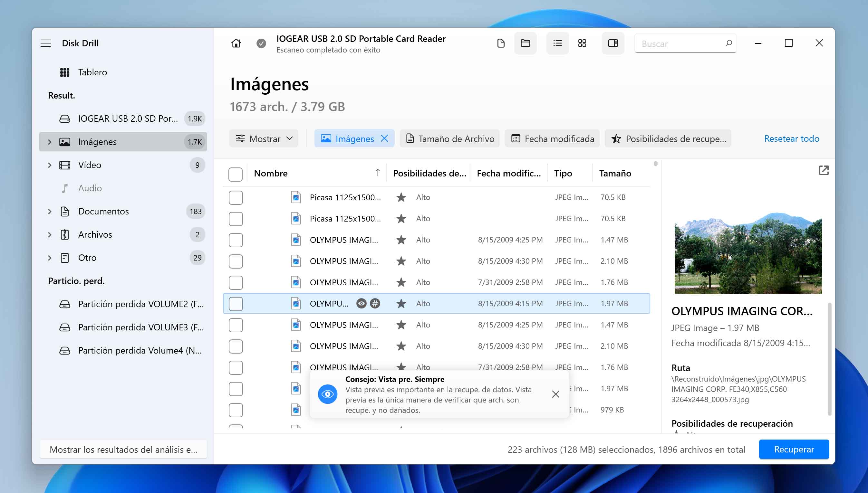The height and width of the screenshot is (493, 868).
Task: Expand the Archivos tree chevron
Action: tap(50, 235)
